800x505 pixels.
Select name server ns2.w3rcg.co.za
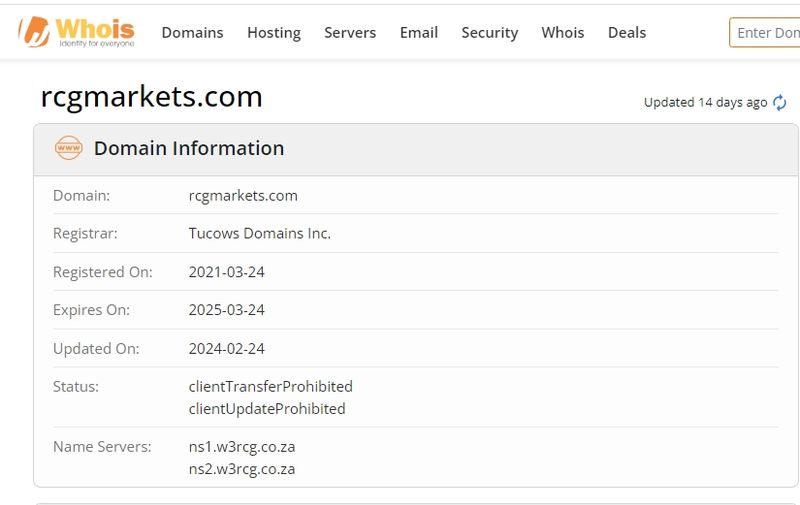click(242, 469)
